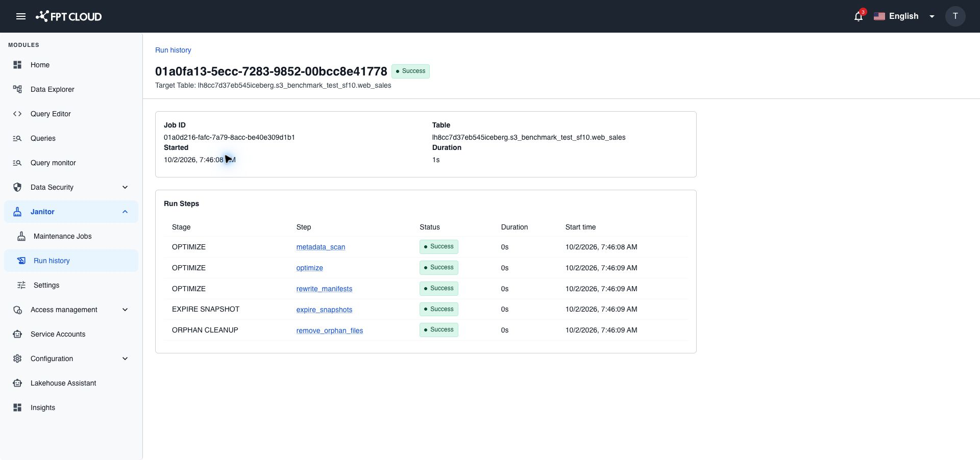This screenshot has width=980, height=460.
Task: Open the user avatar T
Action: [955, 16]
